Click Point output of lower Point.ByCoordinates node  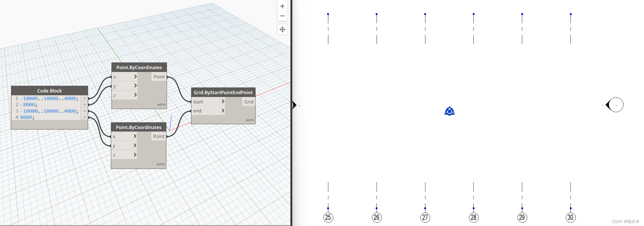159,136
